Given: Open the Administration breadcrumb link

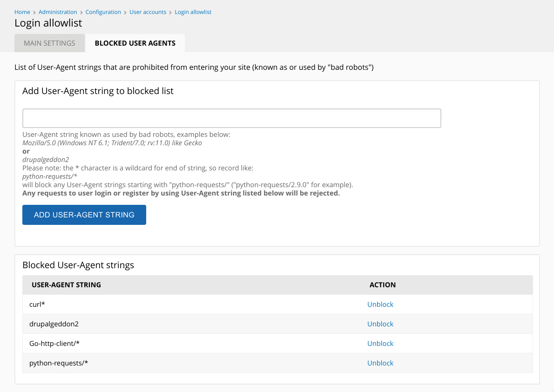Looking at the screenshot, I should [x=58, y=12].
